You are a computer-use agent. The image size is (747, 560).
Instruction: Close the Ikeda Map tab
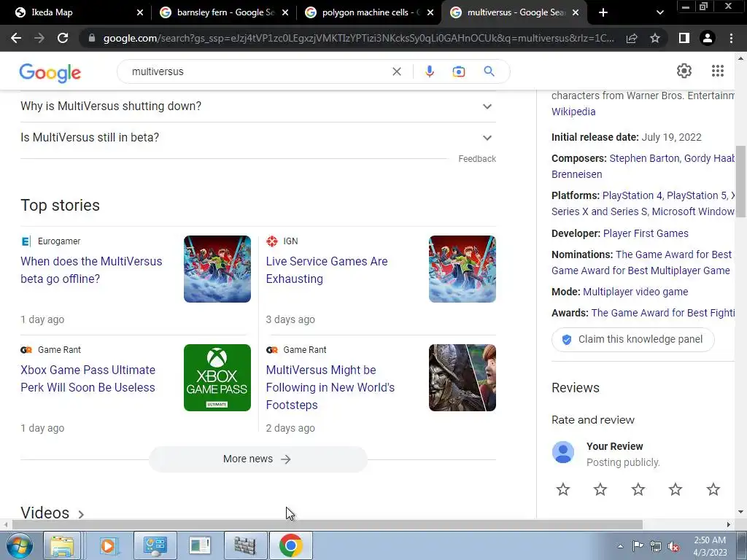point(139,12)
